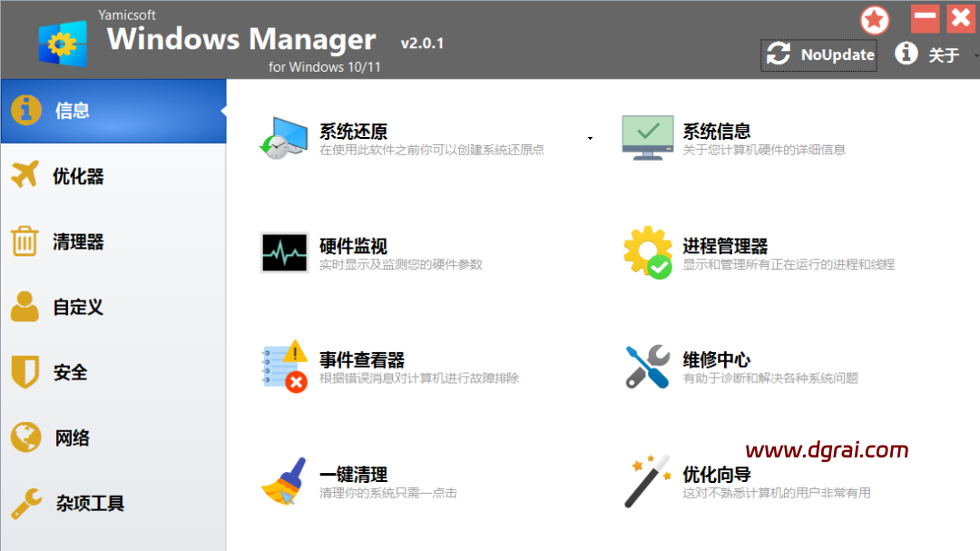Go to the 自定义 sidebar section
Screen dimensions: 980x551
(x=113, y=307)
